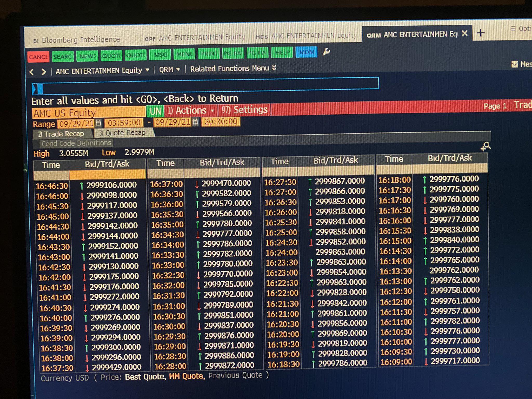
Task: Add a new tab with plus icon
Action: point(481,33)
